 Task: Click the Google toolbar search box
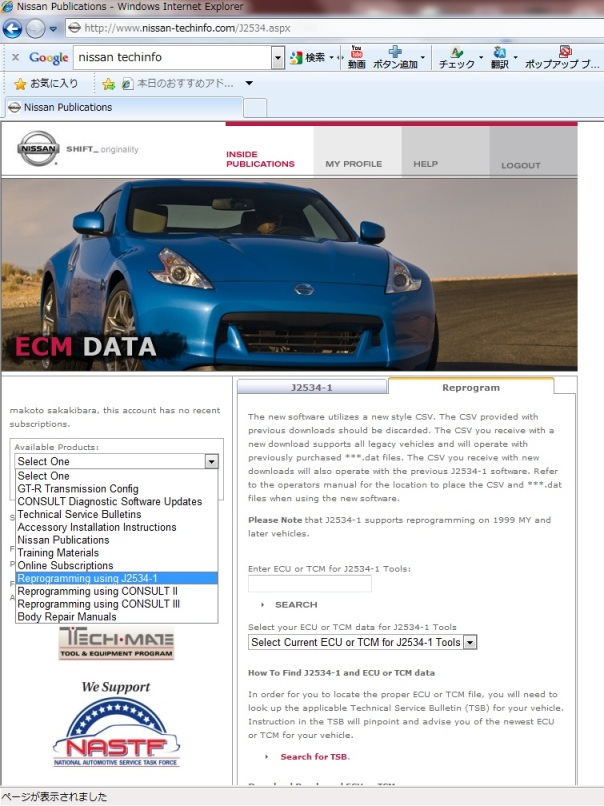pyautogui.click(x=173, y=57)
